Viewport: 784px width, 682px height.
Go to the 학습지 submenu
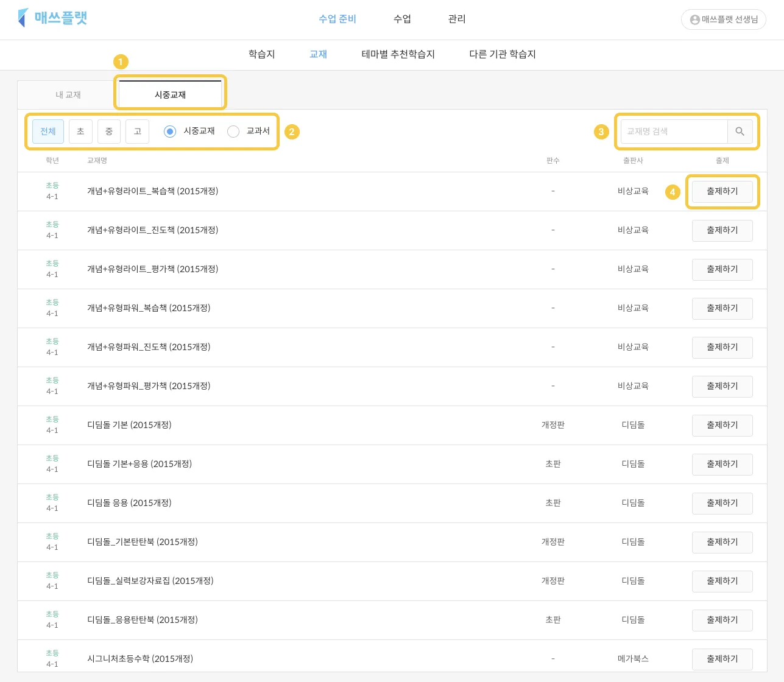tap(262, 54)
